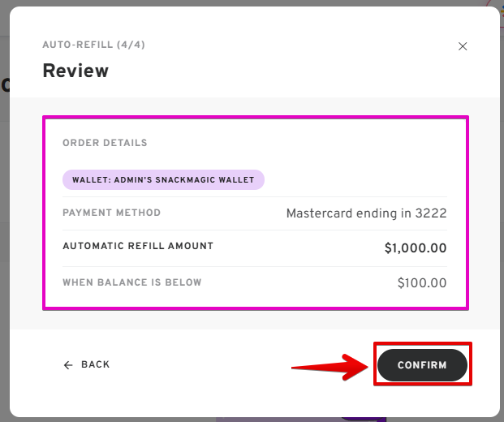Click the Order Details heading

click(x=105, y=143)
